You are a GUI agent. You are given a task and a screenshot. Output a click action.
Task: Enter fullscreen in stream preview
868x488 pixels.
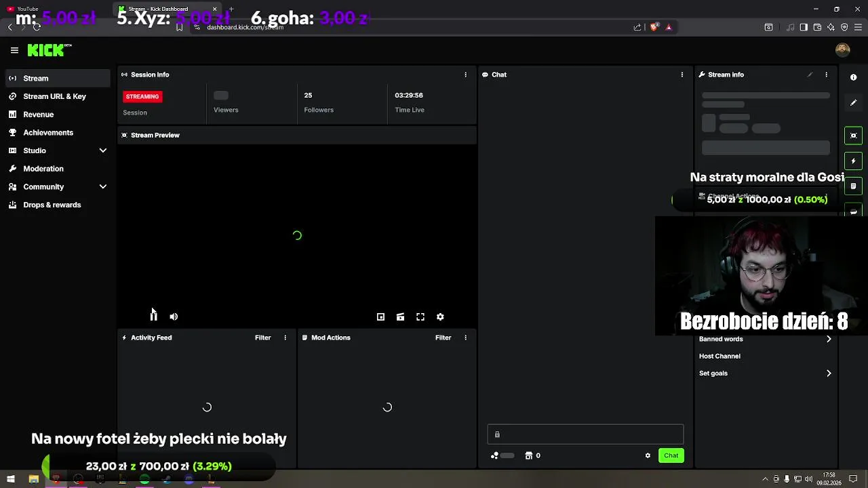pyautogui.click(x=420, y=317)
